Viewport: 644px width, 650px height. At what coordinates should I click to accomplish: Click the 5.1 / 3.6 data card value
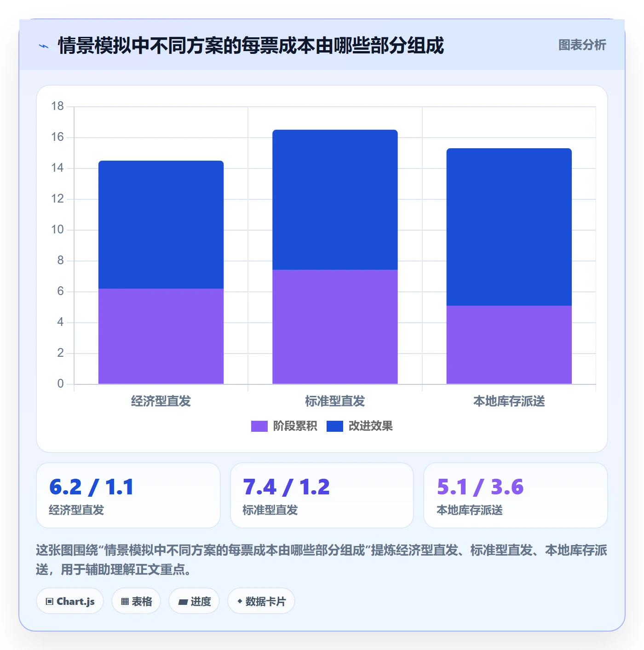pos(480,487)
